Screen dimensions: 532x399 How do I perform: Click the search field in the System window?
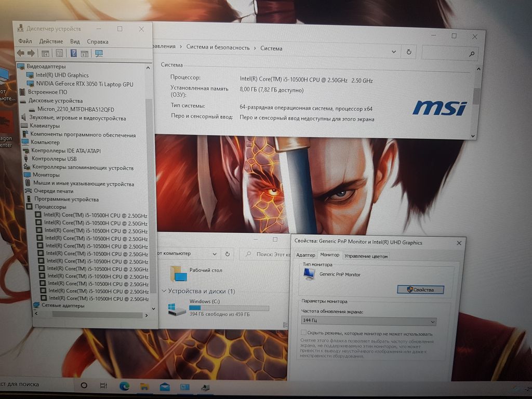(449, 54)
